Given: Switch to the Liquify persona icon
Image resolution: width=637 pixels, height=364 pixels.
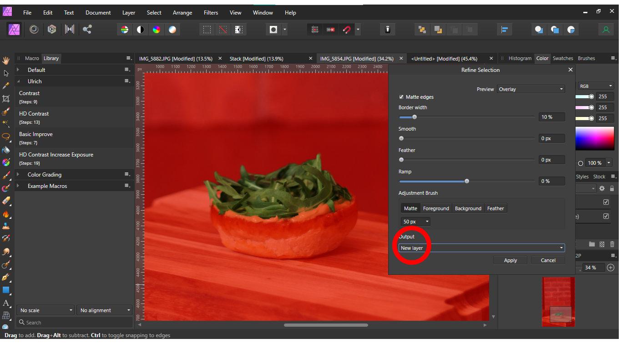Looking at the screenshot, I should [x=34, y=30].
